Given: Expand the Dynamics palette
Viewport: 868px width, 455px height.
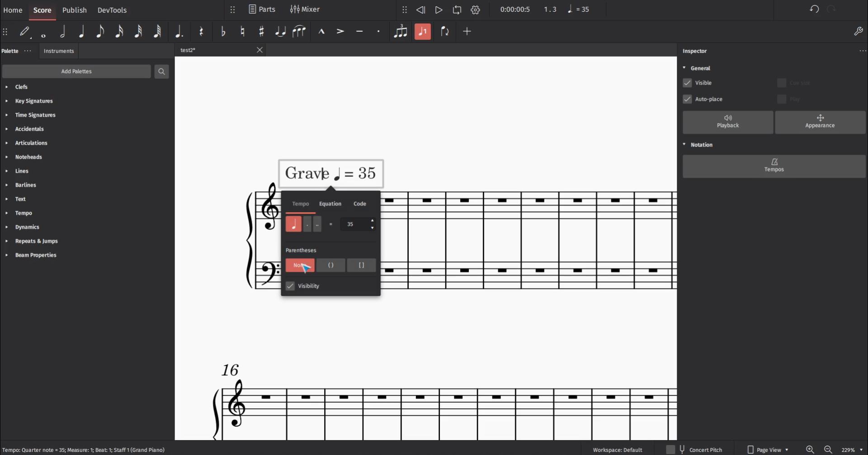Looking at the screenshot, I should point(27,227).
